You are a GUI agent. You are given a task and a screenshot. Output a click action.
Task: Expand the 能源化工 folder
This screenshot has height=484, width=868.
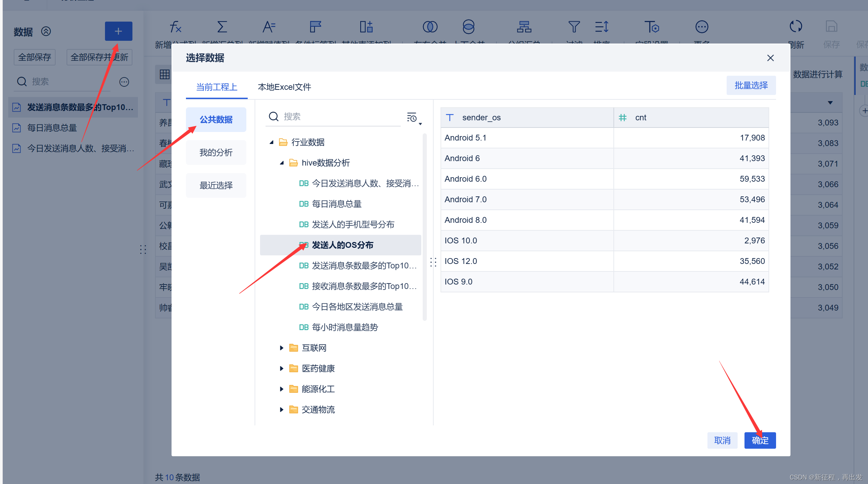[282, 389]
